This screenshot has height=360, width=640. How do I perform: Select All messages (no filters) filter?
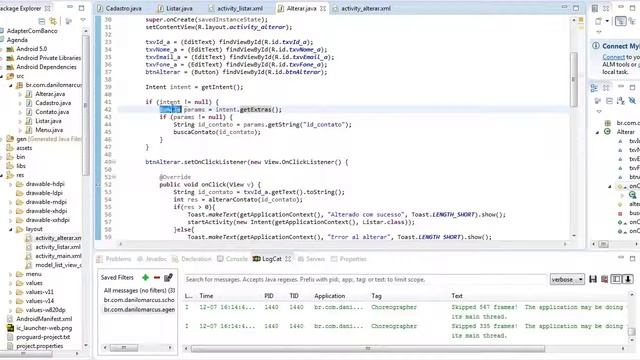[x=139, y=290]
